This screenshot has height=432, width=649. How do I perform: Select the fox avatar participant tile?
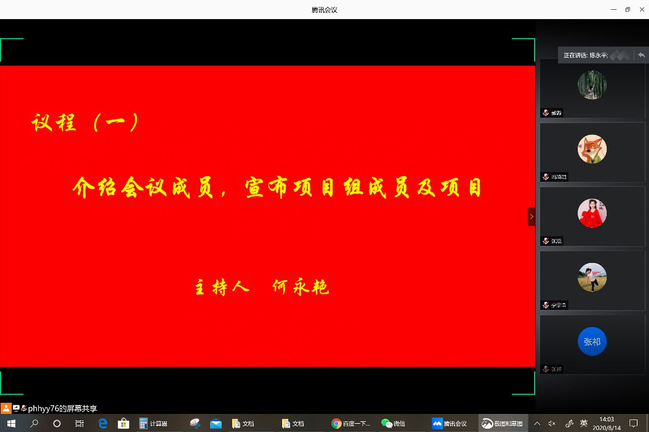click(x=591, y=149)
